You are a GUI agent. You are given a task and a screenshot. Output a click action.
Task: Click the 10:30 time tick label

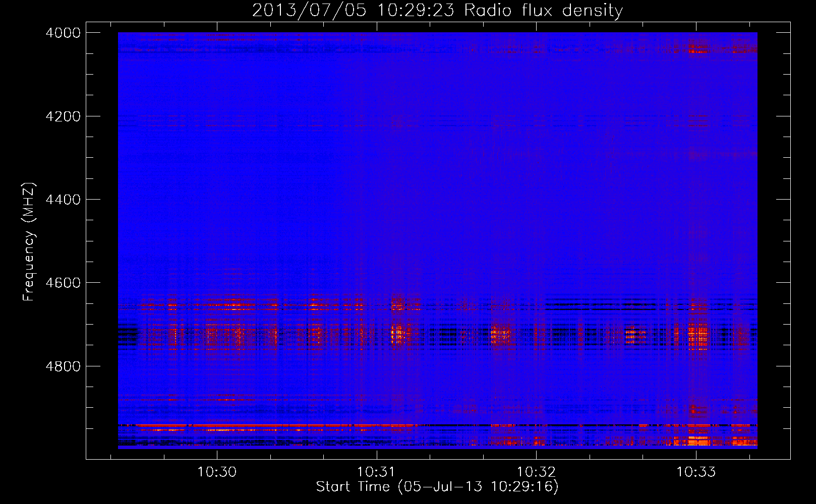pos(217,472)
